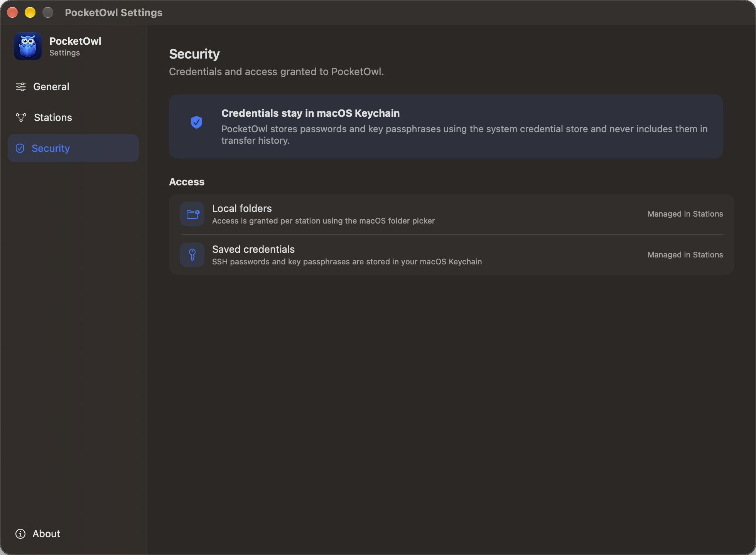Viewport: 756px width, 555px height.
Task: Click 'SSH passwords and key passphrases' description
Action: coord(347,262)
